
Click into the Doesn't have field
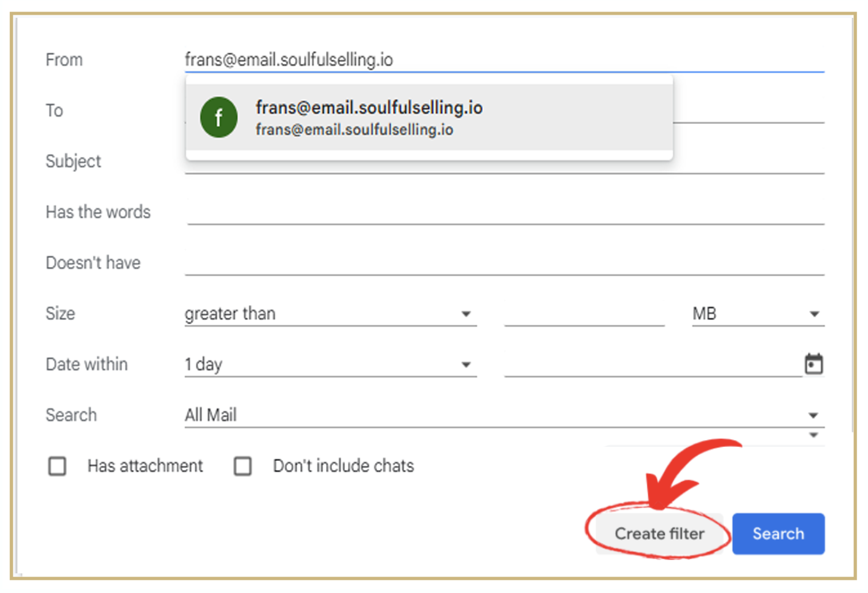coord(504,263)
